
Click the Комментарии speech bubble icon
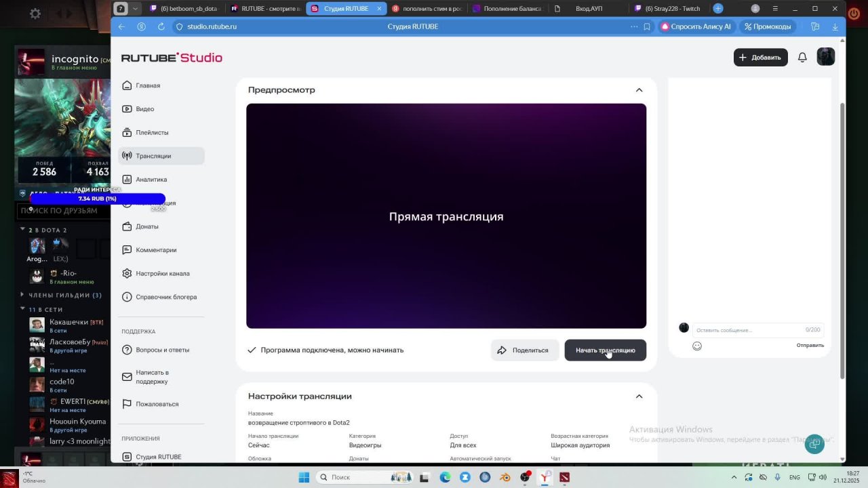click(x=127, y=250)
